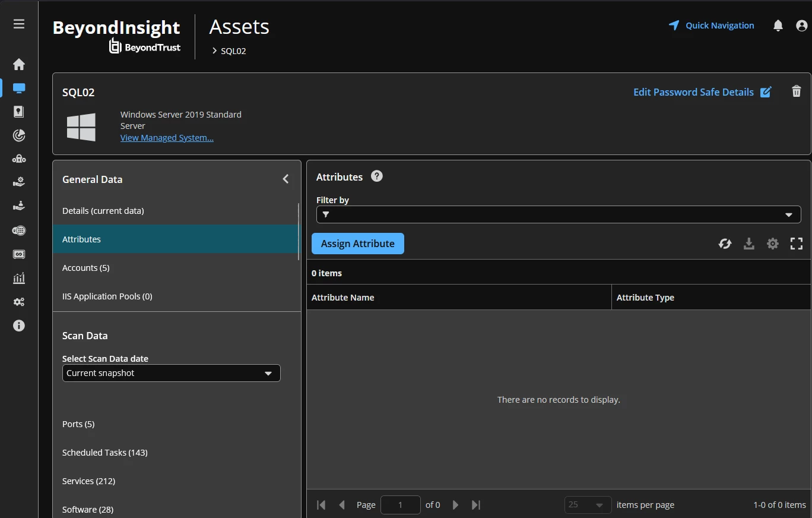Open the Filter by dropdown
Screen dimensions: 812x518
[x=559, y=214]
